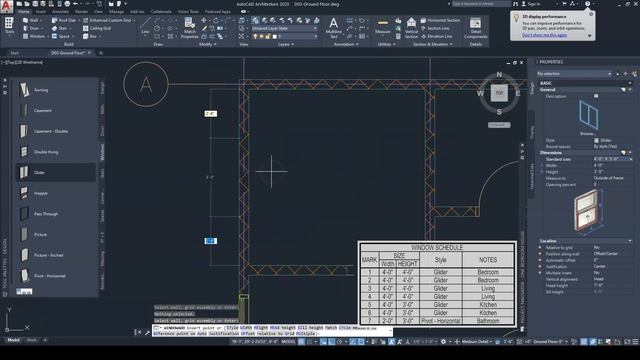Click the new drawing tab plus button

[101, 53]
